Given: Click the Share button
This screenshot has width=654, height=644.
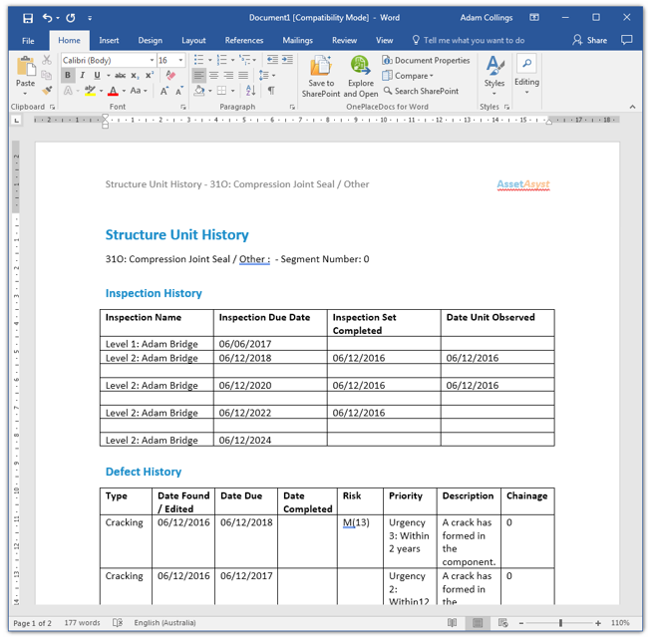Looking at the screenshot, I should 589,41.
